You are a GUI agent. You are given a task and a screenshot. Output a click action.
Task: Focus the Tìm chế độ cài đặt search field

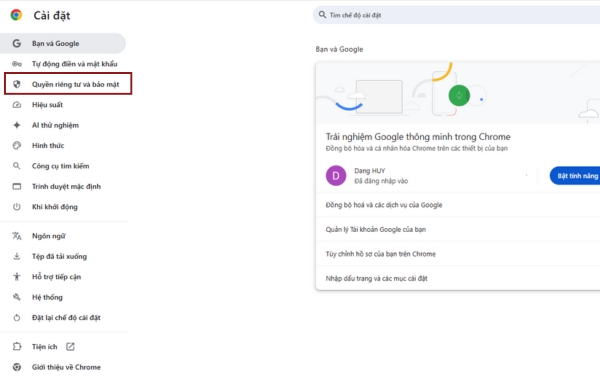coord(457,15)
